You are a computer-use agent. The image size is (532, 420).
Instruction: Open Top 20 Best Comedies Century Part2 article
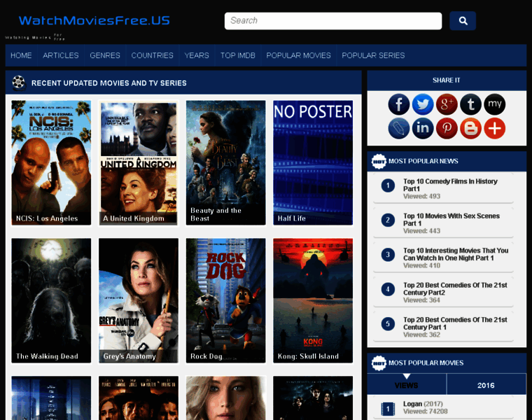coord(455,288)
